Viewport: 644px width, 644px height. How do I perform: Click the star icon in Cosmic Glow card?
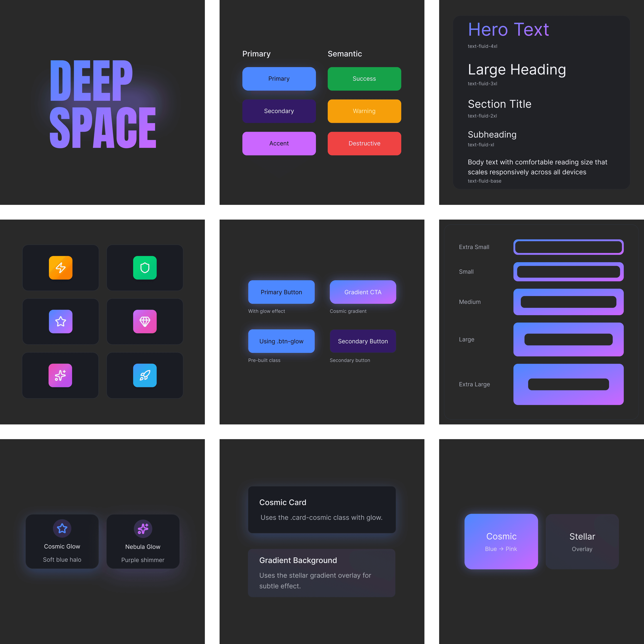click(x=62, y=528)
